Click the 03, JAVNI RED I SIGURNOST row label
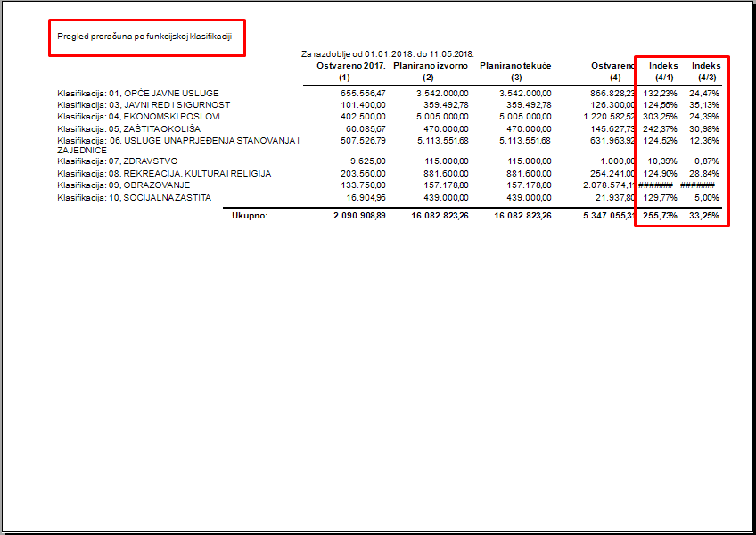The width and height of the screenshot is (756, 535). 144,105
